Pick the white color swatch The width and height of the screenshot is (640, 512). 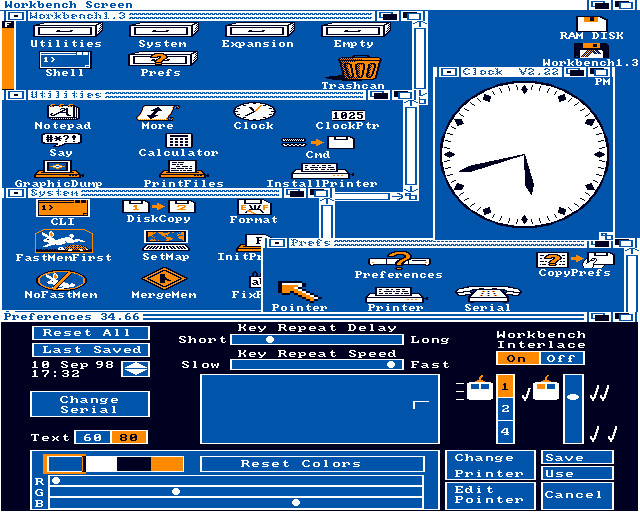point(101,464)
